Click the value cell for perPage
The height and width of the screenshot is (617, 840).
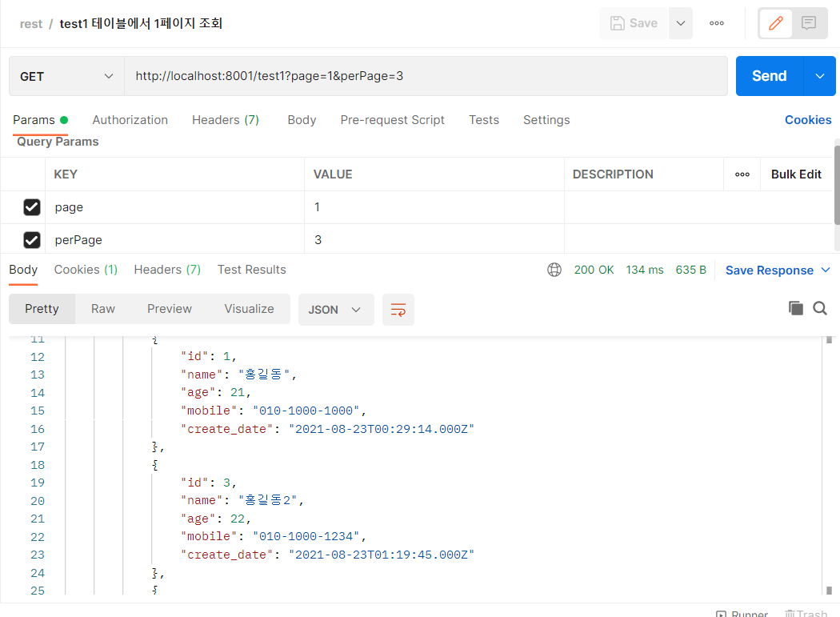[434, 239]
